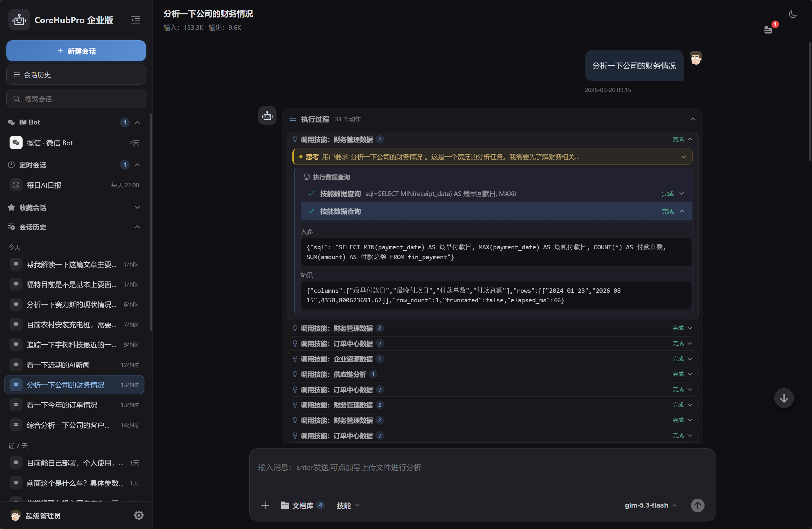Collapse the 执行过程 panel
This screenshot has width=812, height=529.
pos(692,119)
